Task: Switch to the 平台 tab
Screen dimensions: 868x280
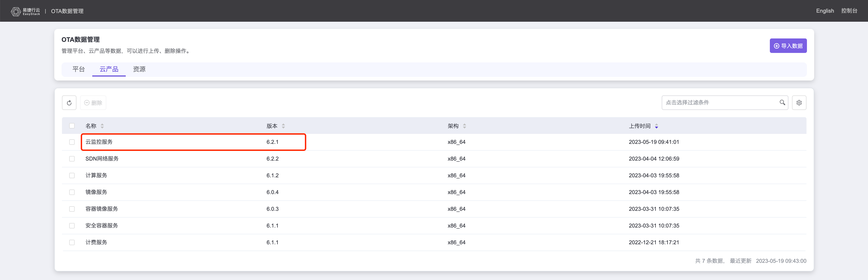Action: click(x=78, y=69)
